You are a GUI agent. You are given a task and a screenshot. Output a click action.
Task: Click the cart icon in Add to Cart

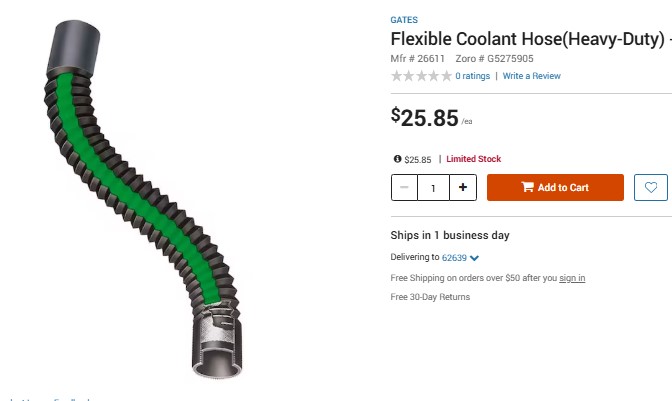pos(528,188)
